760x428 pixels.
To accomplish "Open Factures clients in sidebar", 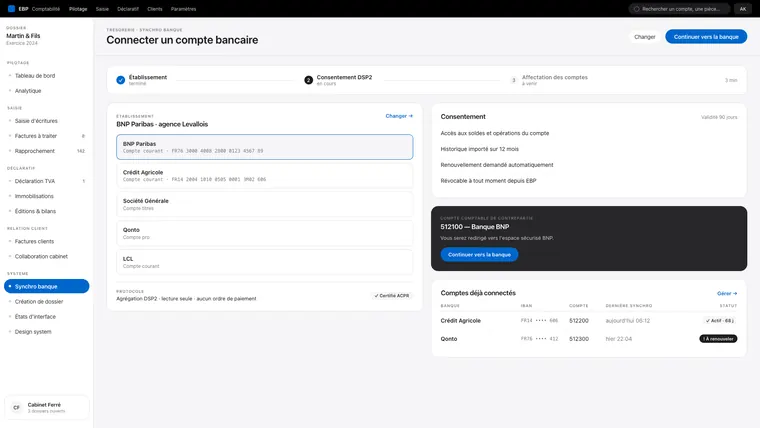I will 47,241.
